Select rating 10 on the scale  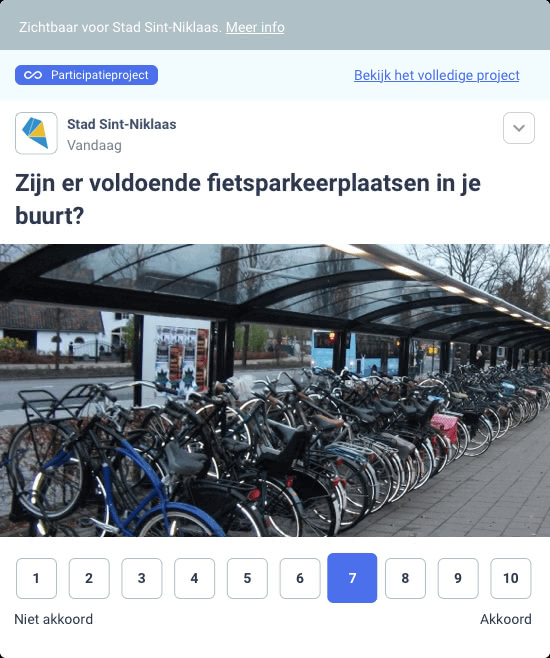point(511,578)
